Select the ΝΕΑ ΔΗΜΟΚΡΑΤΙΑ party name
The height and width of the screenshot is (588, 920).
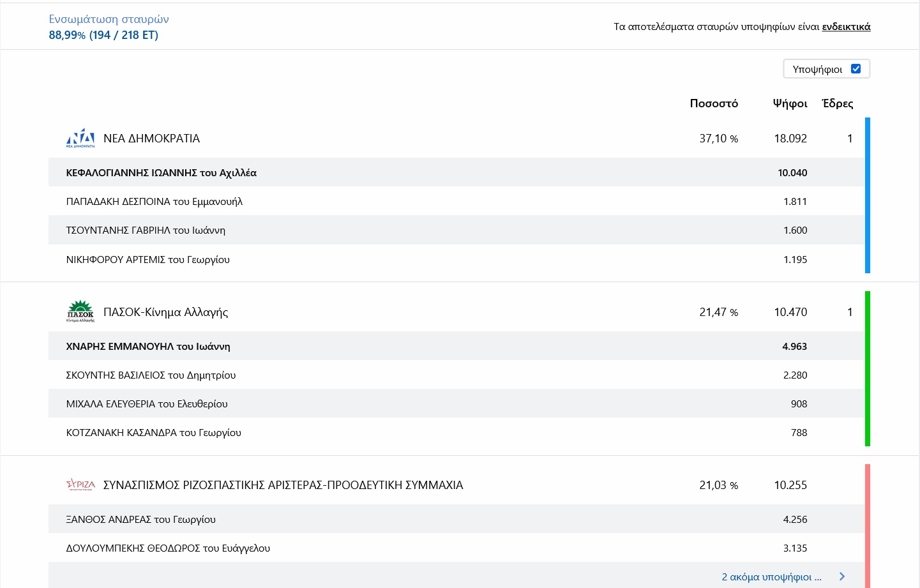coord(151,139)
